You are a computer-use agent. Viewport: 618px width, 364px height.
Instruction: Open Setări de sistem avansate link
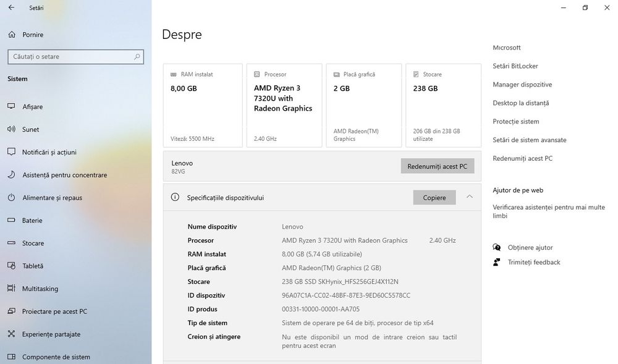(x=530, y=140)
